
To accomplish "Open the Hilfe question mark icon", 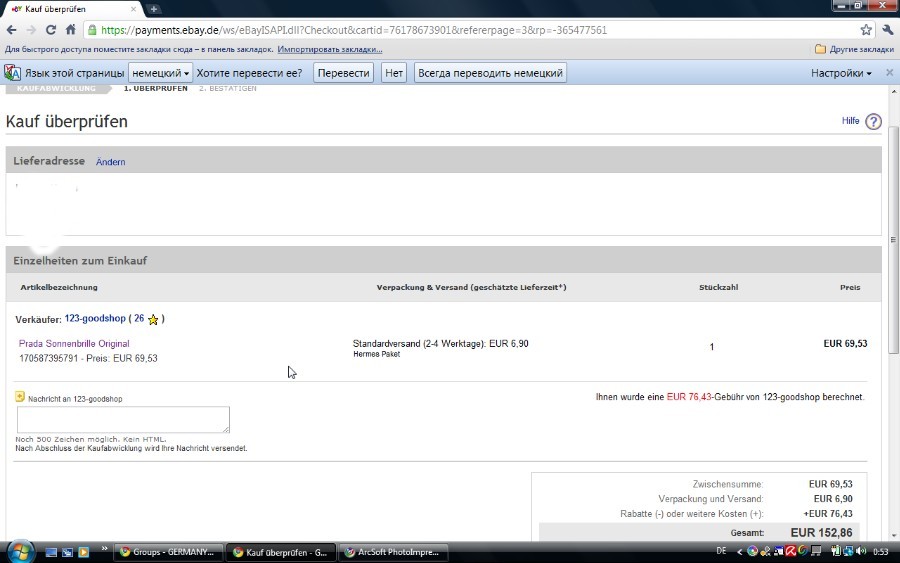I will tap(873, 122).
